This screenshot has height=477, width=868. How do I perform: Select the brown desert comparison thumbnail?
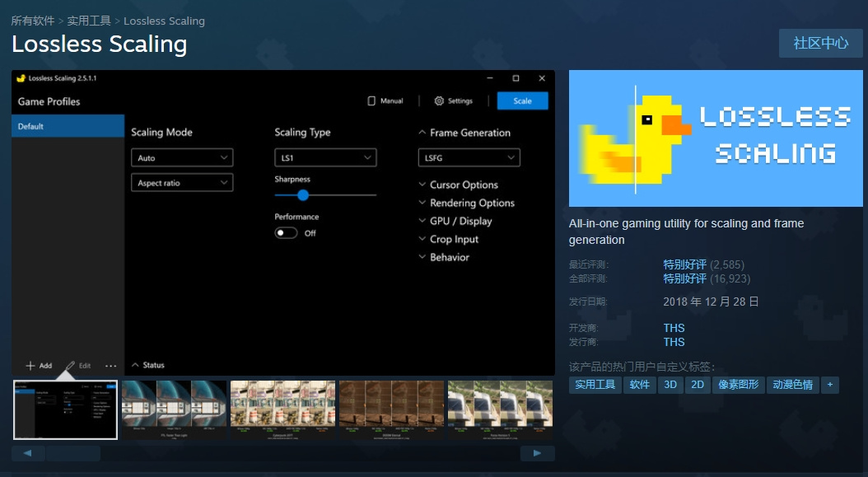point(391,410)
